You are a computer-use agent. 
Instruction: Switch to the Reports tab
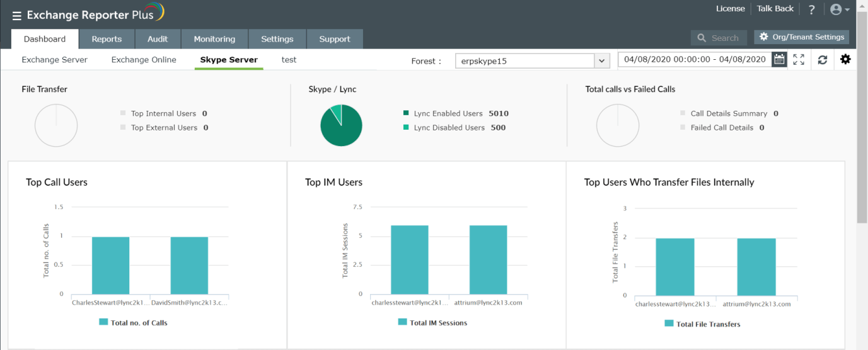tap(107, 39)
